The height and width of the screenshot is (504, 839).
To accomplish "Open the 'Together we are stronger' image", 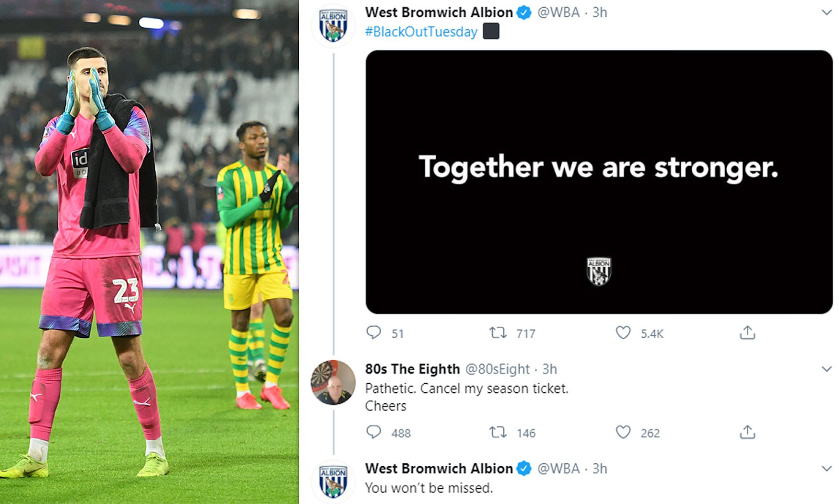I will tap(599, 182).
